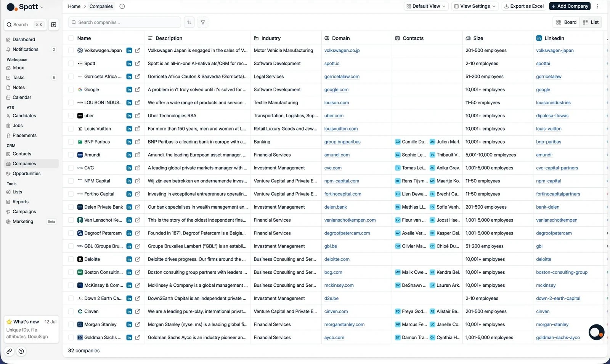
Task: Select the Morgan Stanley row checkbox
Action: [71, 324]
